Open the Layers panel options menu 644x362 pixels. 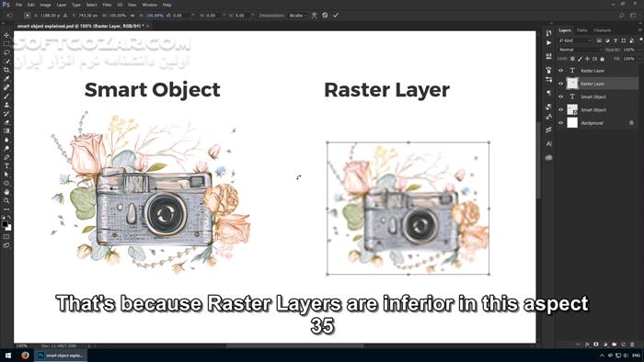point(639,30)
